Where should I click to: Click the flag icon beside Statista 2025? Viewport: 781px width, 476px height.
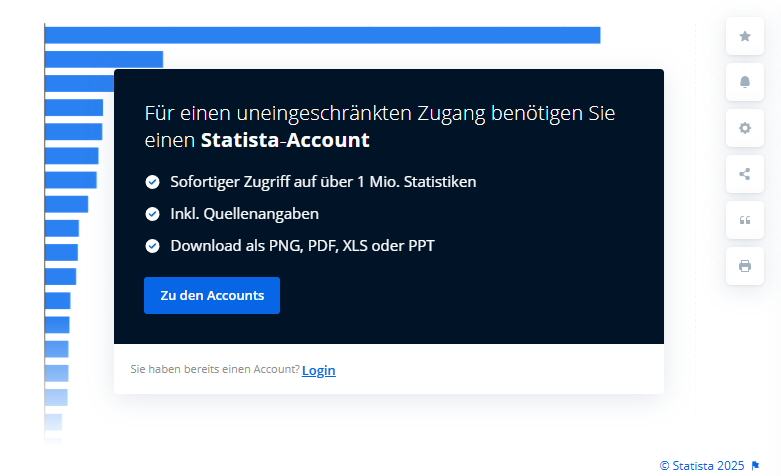pos(755,465)
